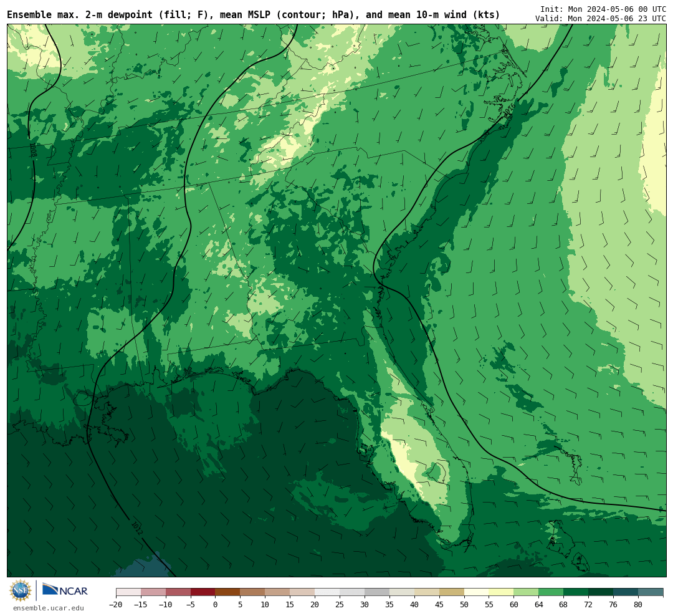673x616 pixels.
Task: Click the 45 colorbar tick label
Action: [x=439, y=605]
